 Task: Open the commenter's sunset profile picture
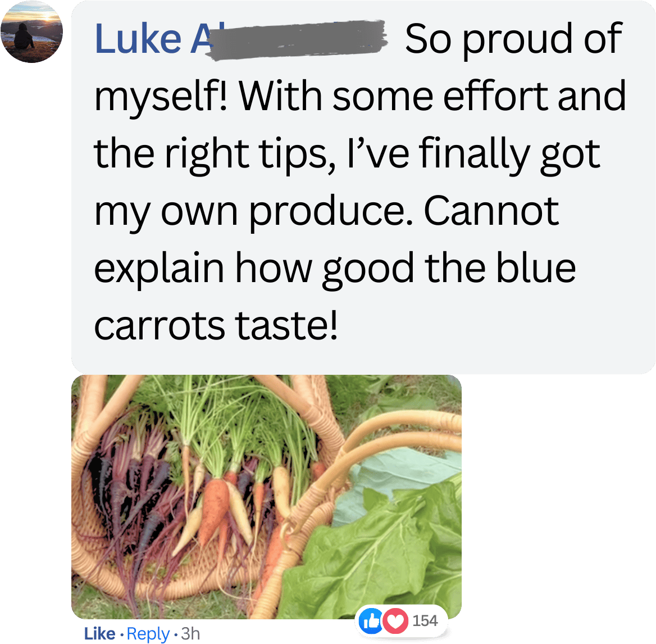click(x=31, y=32)
